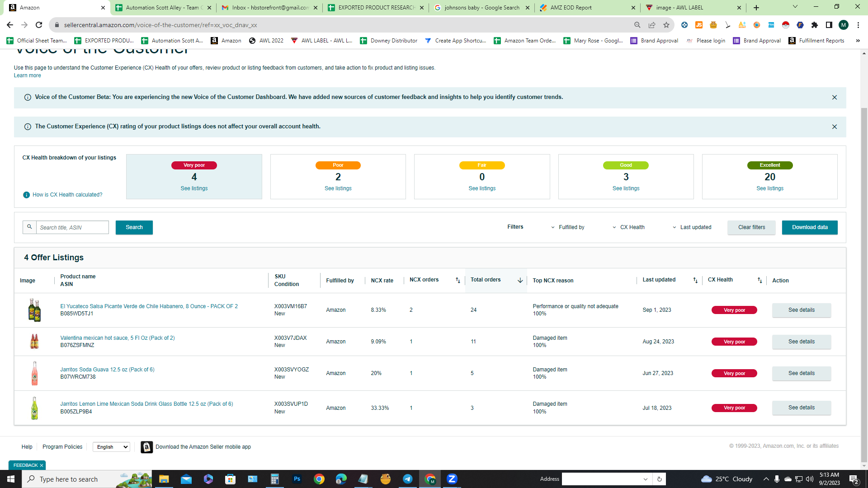Go back to the previous page
868x488 pixels.
pos(10,25)
